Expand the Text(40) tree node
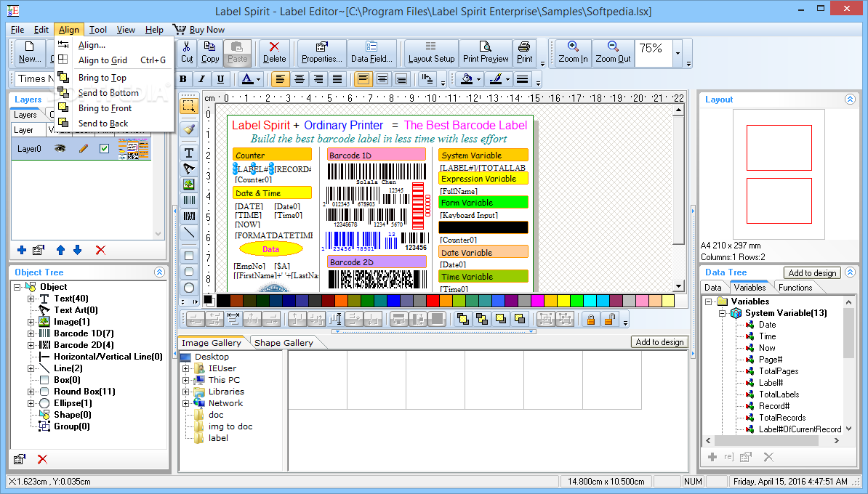868x494 pixels. point(31,299)
